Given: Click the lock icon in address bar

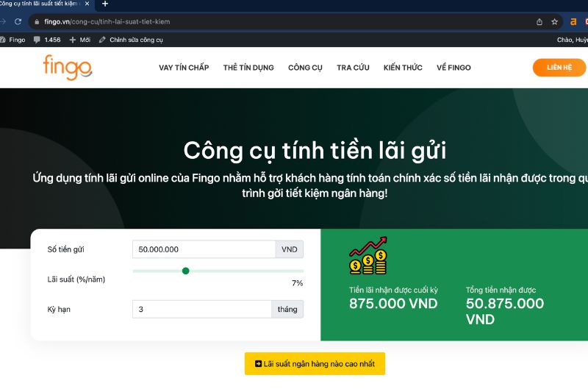Looking at the screenshot, I should (37, 22).
